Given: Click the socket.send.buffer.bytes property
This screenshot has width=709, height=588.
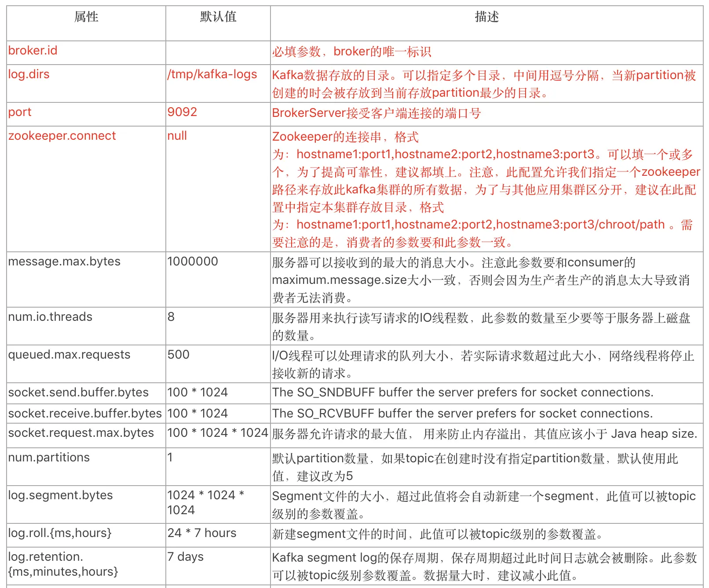Looking at the screenshot, I should tap(78, 392).
